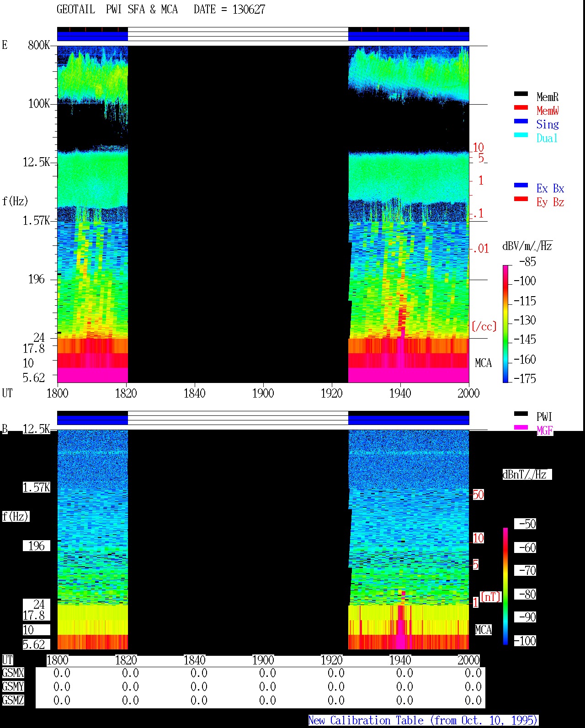Click the upper MCA label beside E panel
The width and height of the screenshot is (585, 728).
click(x=483, y=363)
